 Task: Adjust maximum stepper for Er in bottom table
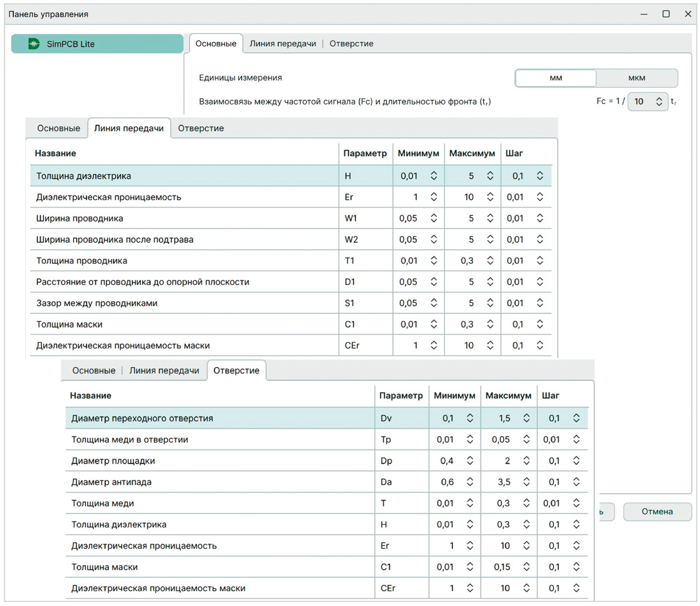(526, 545)
